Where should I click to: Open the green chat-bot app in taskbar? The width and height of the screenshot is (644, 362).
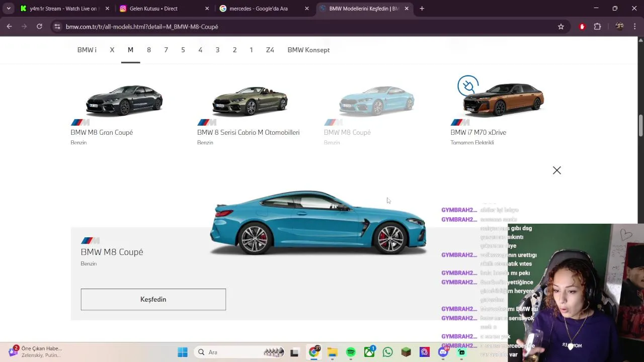point(461,352)
